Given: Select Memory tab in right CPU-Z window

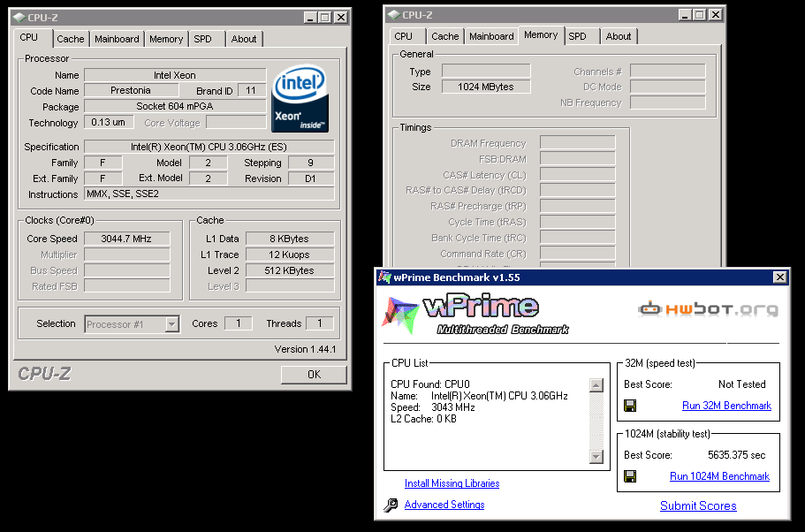Looking at the screenshot, I should 541,35.
